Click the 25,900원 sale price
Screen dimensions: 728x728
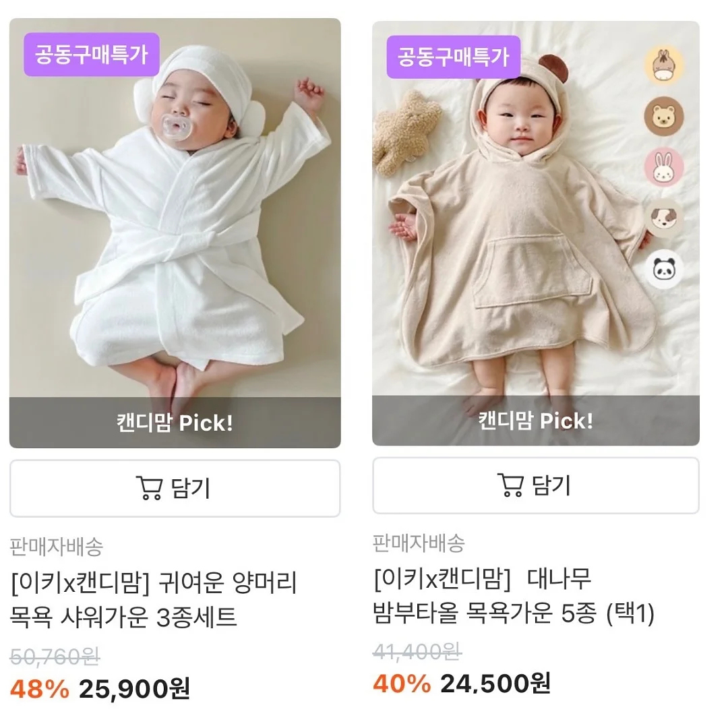pyautogui.click(x=135, y=688)
